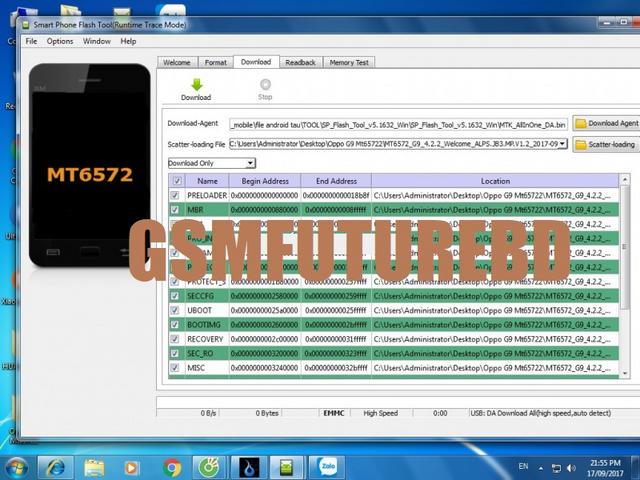Click the USB: DA Download All status text
The image size is (640, 480).
pos(541,413)
